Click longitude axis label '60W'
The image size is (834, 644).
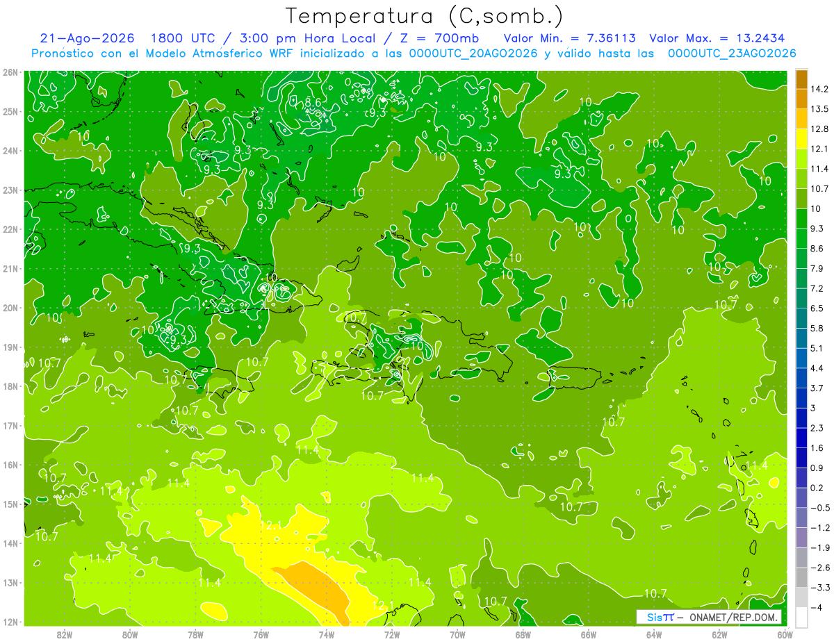pos(785,634)
